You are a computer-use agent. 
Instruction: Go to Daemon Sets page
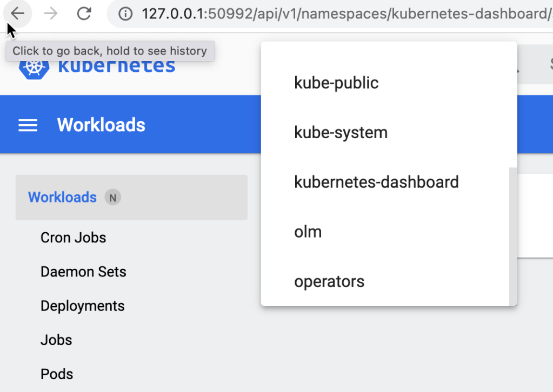click(x=83, y=272)
